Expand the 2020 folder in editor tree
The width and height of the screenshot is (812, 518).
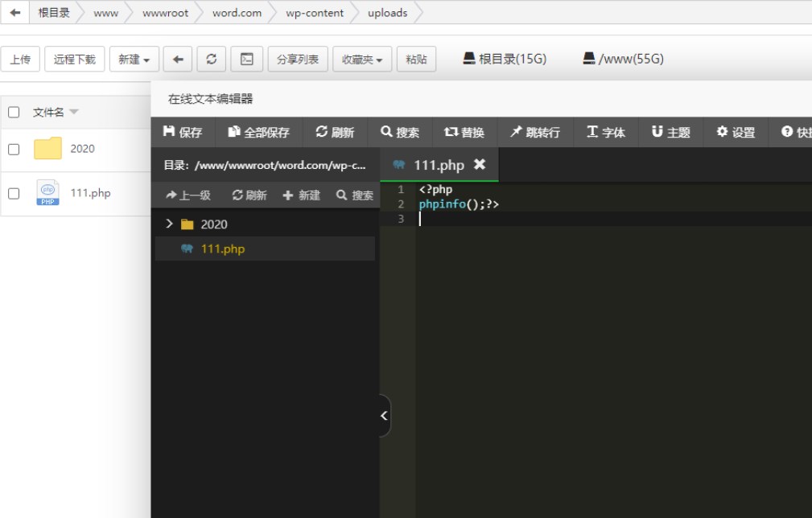[x=169, y=224]
